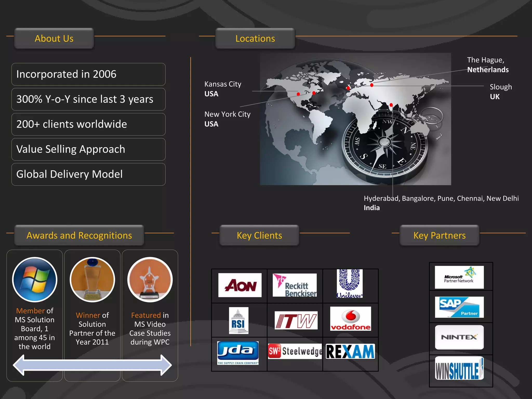The width and height of the screenshot is (532, 399).
Task: Click the Reckitt Benckiser logo
Action: (x=295, y=285)
